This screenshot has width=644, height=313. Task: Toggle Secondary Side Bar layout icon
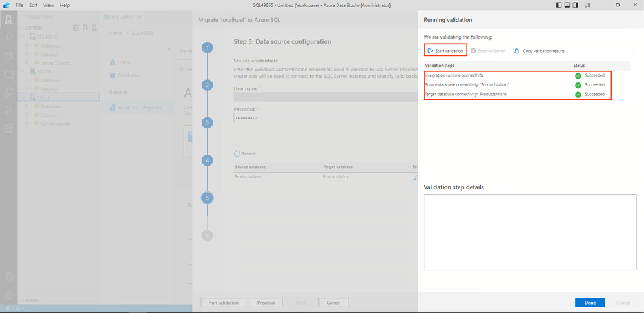576,5
